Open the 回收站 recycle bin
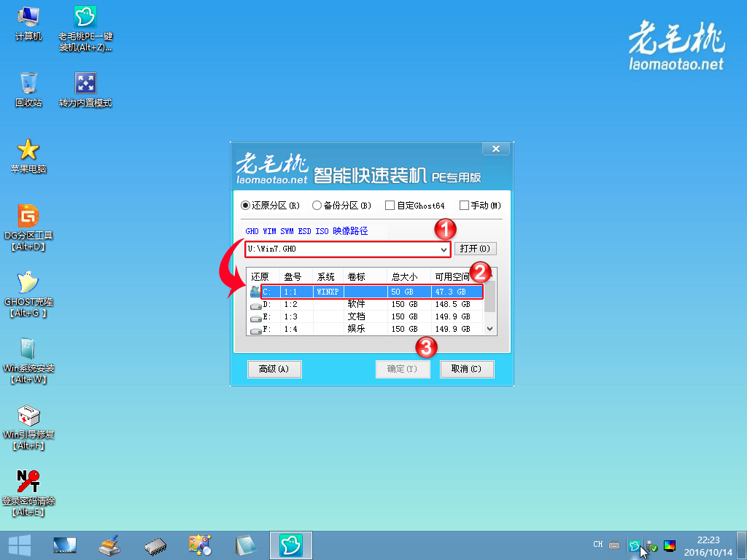This screenshot has height=560, width=747. tap(28, 84)
